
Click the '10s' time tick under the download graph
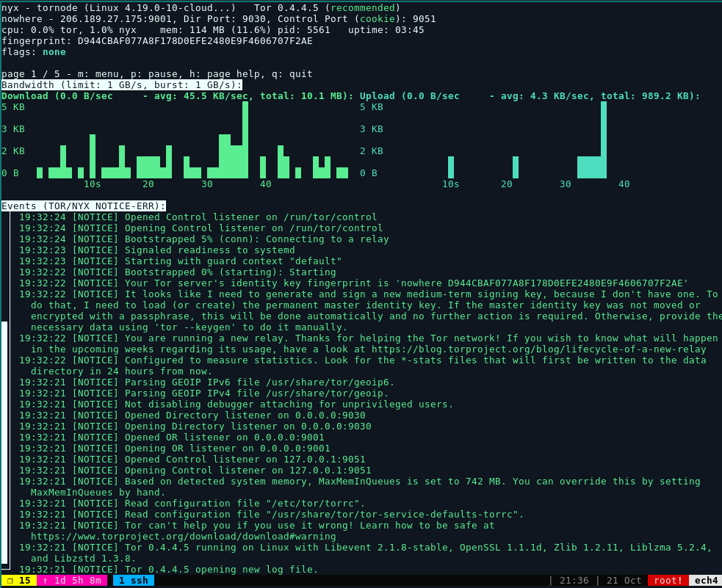(x=92, y=184)
